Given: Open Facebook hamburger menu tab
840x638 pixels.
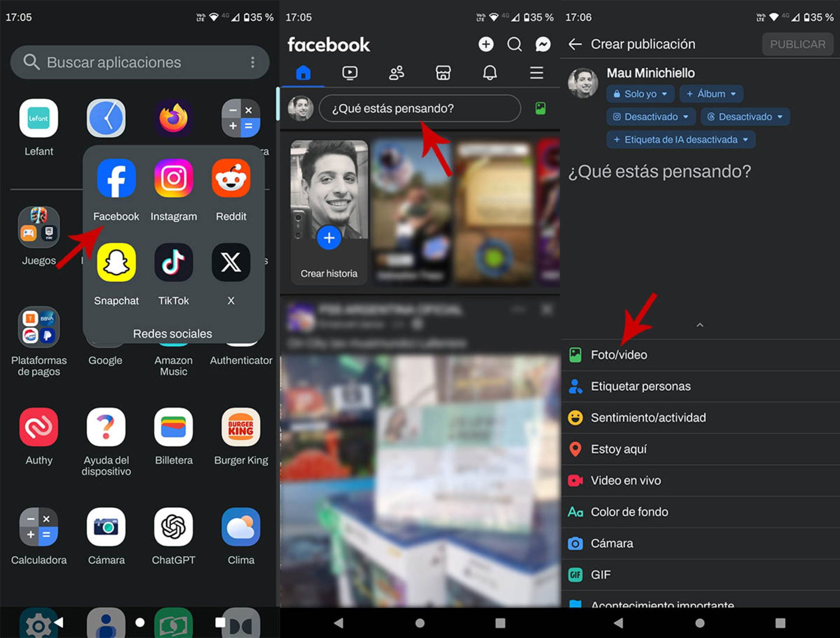Looking at the screenshot, I should tap(537, 72).
